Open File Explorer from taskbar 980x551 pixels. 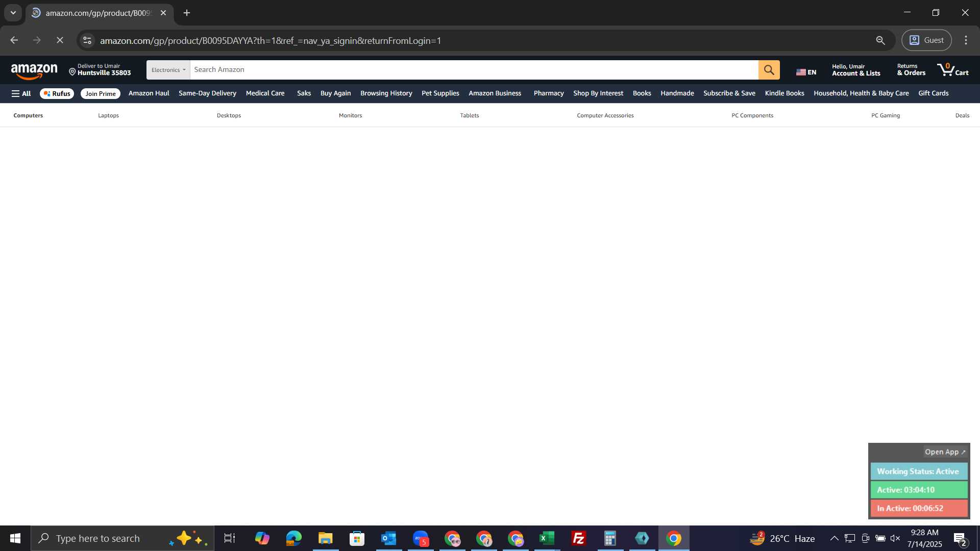click(x=326, y=538)
